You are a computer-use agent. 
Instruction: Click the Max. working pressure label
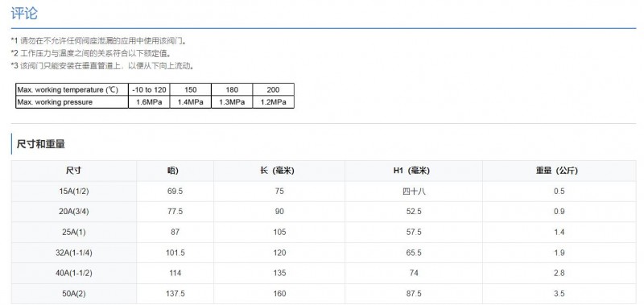click(55, 102)
